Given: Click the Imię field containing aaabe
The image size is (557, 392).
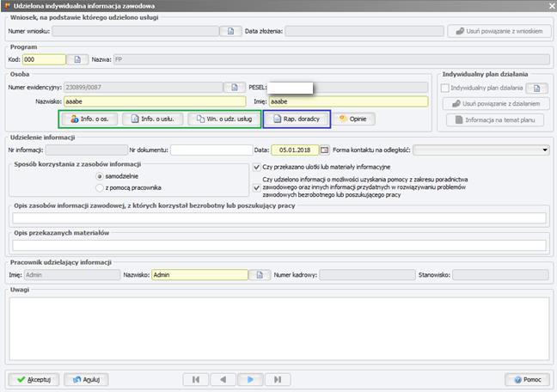Looking at the screenshot, I should pos(348,101).
